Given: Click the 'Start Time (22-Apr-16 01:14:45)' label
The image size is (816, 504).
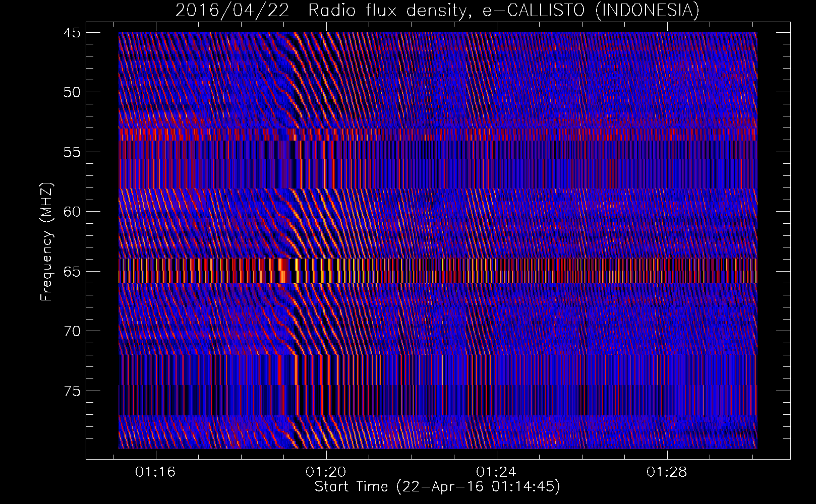Looking at the screenshot, I should (x=437, y=486).
